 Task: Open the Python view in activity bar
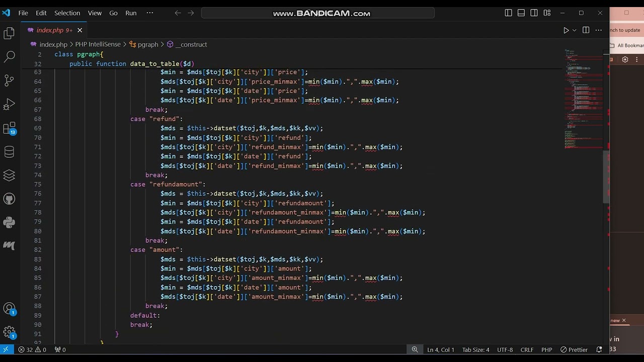coord(9,222)
